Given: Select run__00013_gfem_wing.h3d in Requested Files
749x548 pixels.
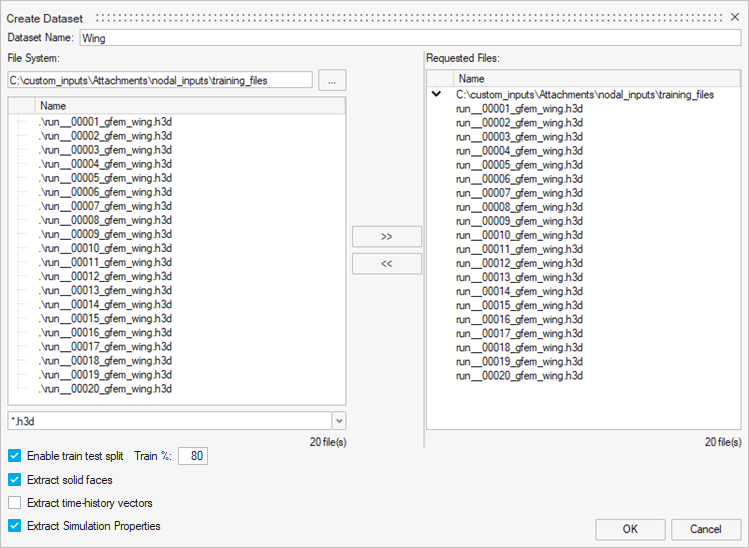Looking at the screenshot, I should coord(519,278).
